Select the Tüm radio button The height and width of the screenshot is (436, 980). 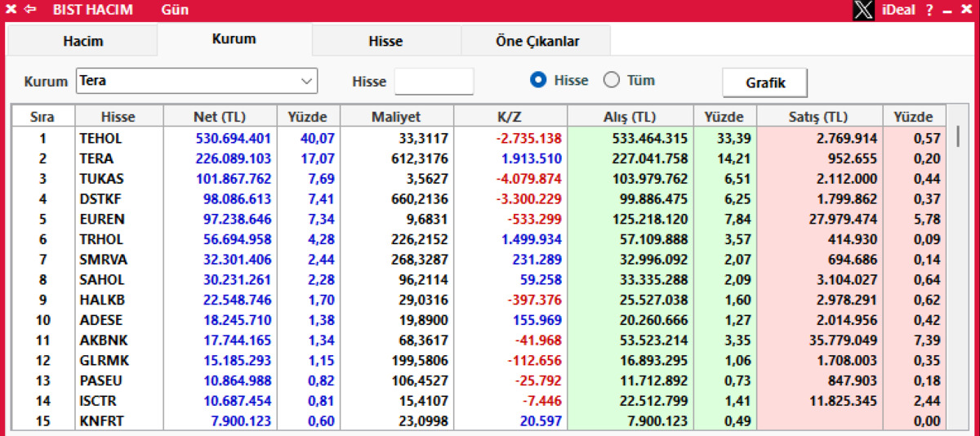point(612,80)
